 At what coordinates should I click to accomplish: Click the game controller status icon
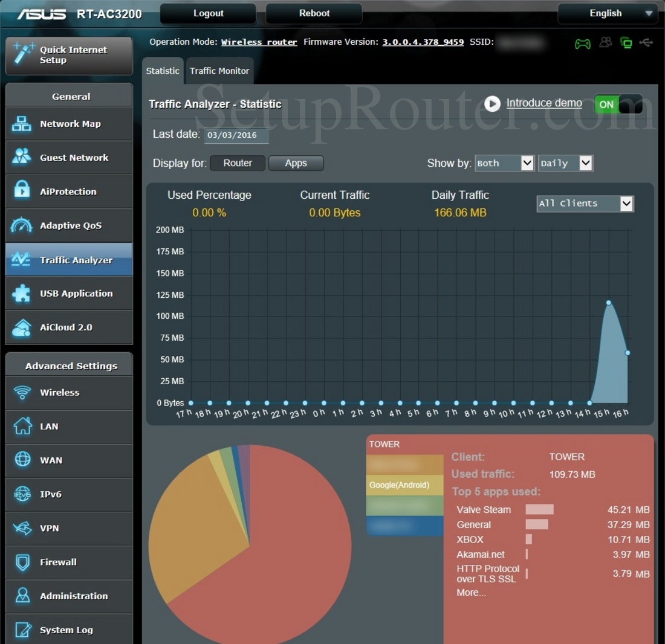[x=582, y=42]
